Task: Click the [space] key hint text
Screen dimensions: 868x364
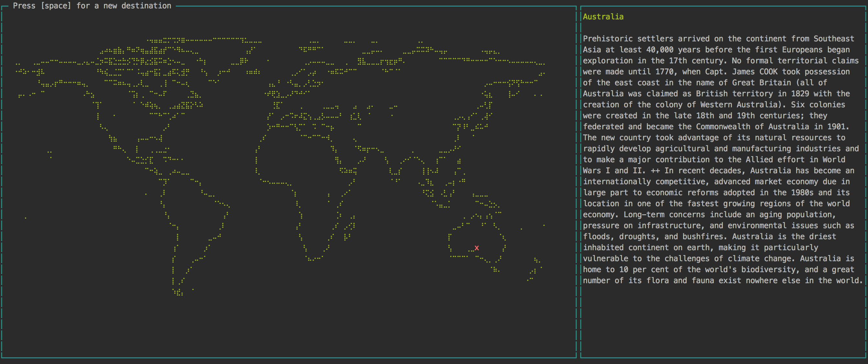Action: pyautogui.click(x=56, y=6)
